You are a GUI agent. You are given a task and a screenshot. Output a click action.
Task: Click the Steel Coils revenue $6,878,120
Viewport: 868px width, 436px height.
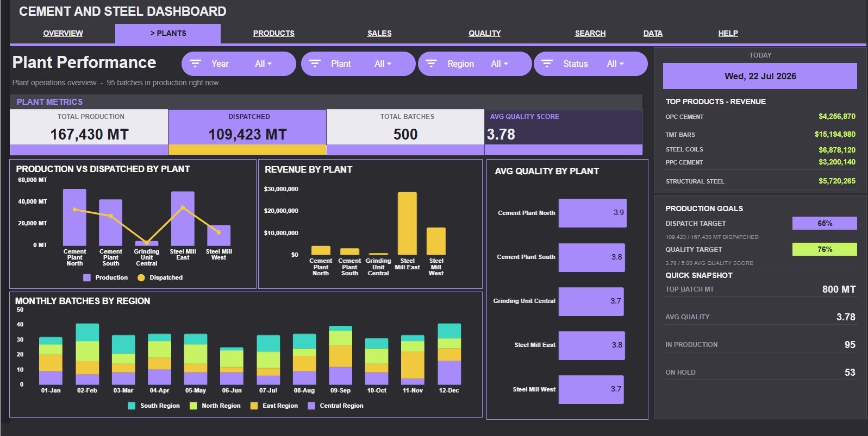point(837,149)
